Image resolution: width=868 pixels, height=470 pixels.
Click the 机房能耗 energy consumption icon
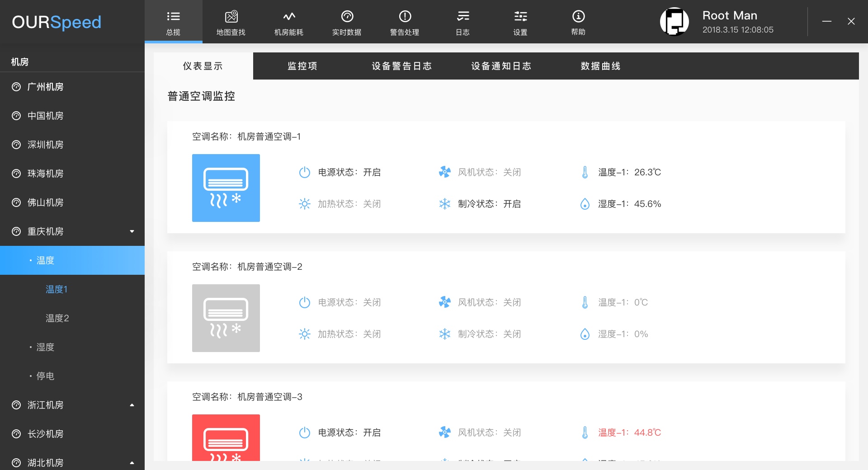(x=289, y=17)
